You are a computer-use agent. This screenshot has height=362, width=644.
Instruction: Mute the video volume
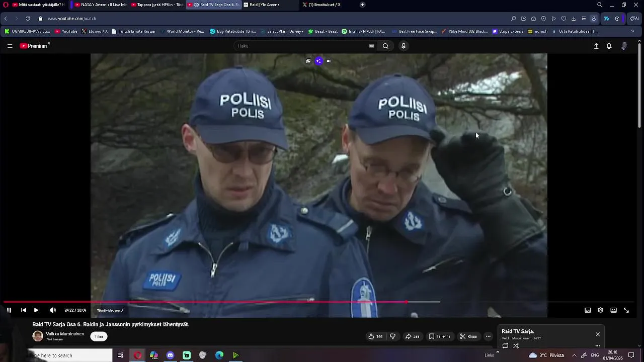point(53,310)
